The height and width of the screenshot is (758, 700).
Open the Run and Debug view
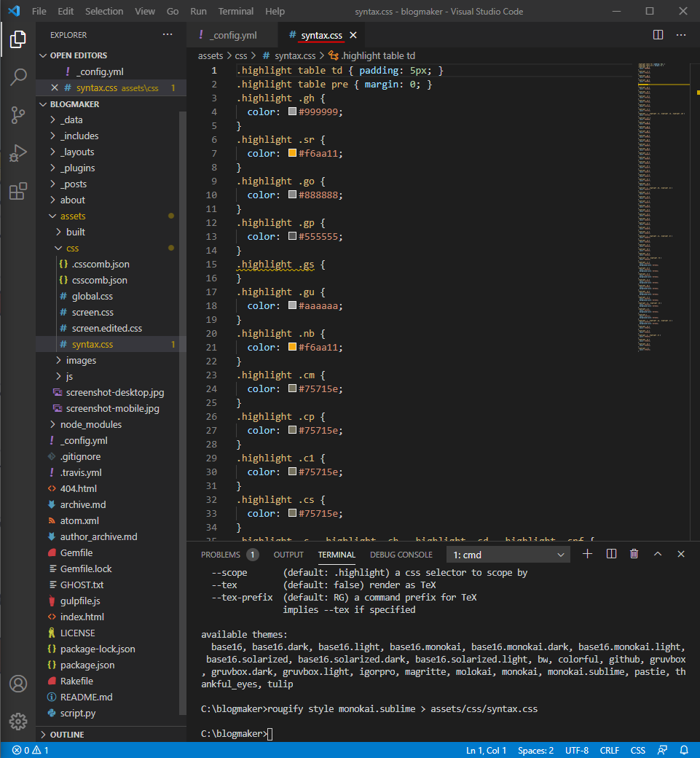click(x=18, y=153)
